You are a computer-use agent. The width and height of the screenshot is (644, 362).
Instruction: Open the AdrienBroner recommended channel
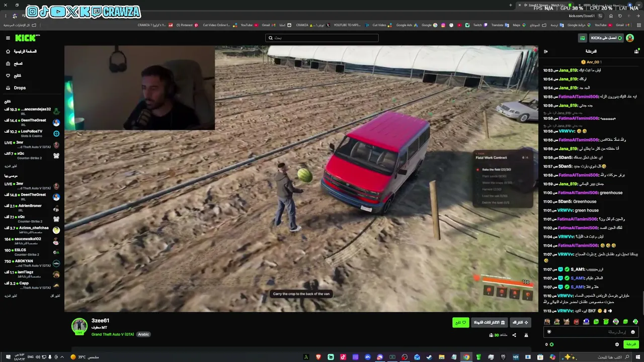point(32,208)
